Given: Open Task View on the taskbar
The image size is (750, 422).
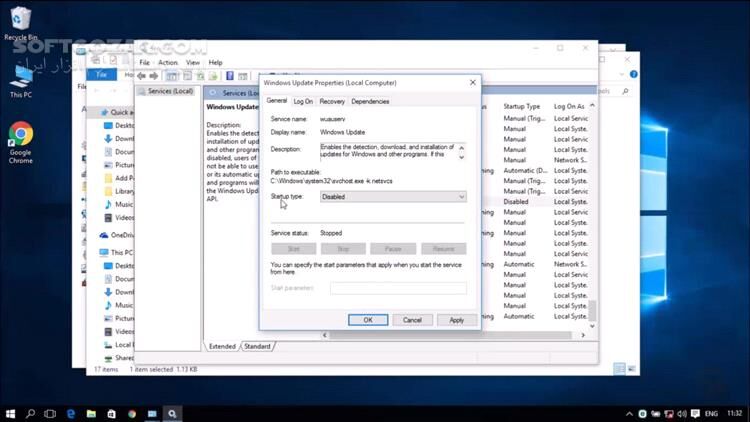Looking at the screenshot, I should click(x=50, y=412).
